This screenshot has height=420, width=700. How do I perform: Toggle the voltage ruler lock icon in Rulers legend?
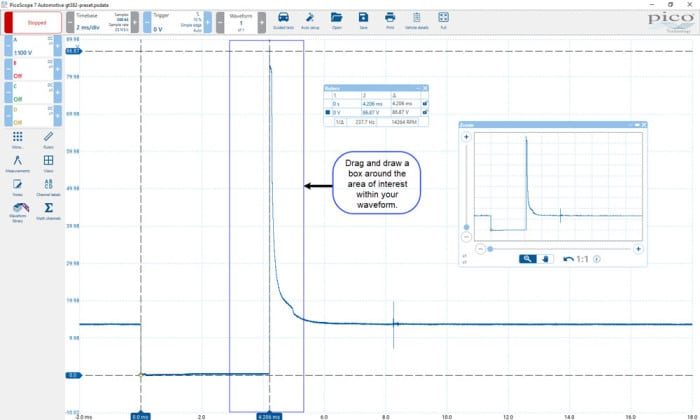coord(425,112)
